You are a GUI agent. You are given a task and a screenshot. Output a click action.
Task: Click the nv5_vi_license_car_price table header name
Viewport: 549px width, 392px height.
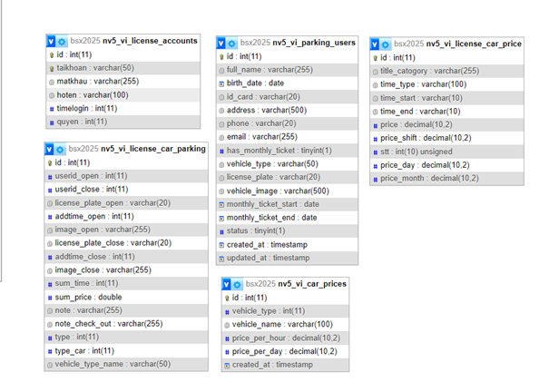click(x=474, y=44)
